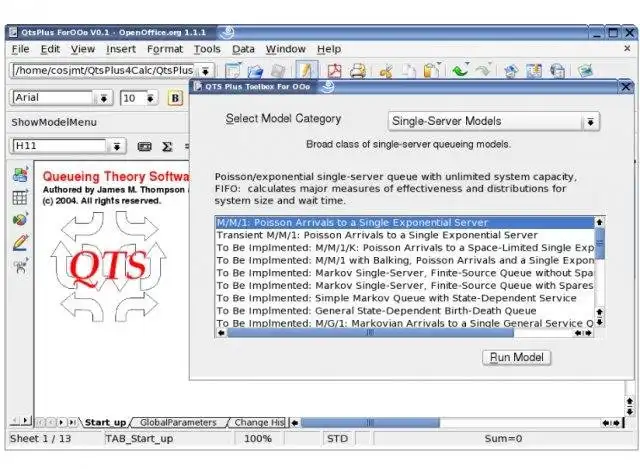Click the greyed-out Save Document icon
640x469 pixels.
click(x=278, y=71)
